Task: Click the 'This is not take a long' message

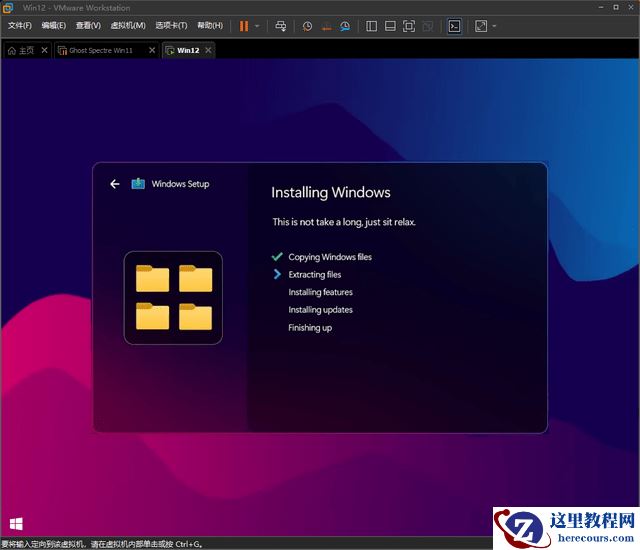Action: tap(344, 222)
